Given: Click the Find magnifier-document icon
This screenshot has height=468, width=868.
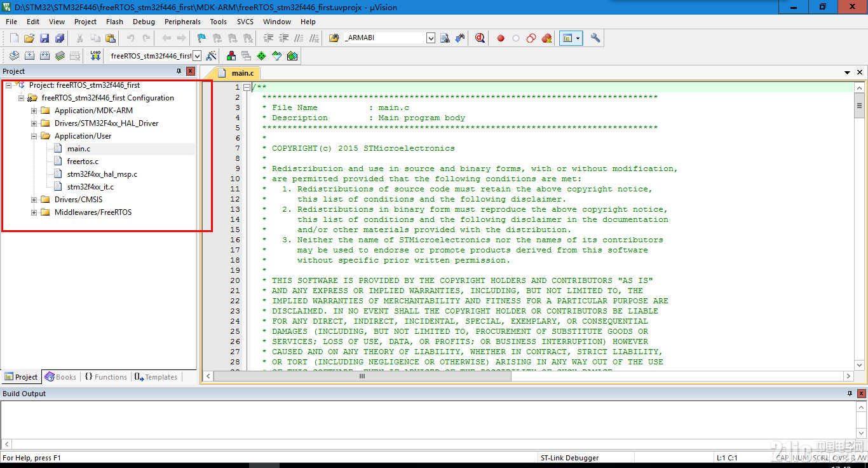Looking at the screenshot, I should 445,38.
